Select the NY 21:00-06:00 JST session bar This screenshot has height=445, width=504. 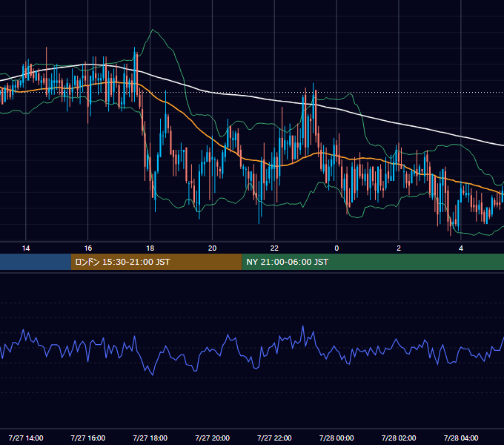373,262
